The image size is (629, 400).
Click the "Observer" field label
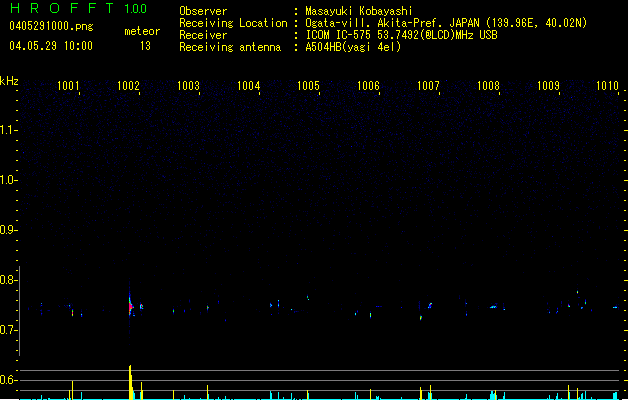pos(203,11)
